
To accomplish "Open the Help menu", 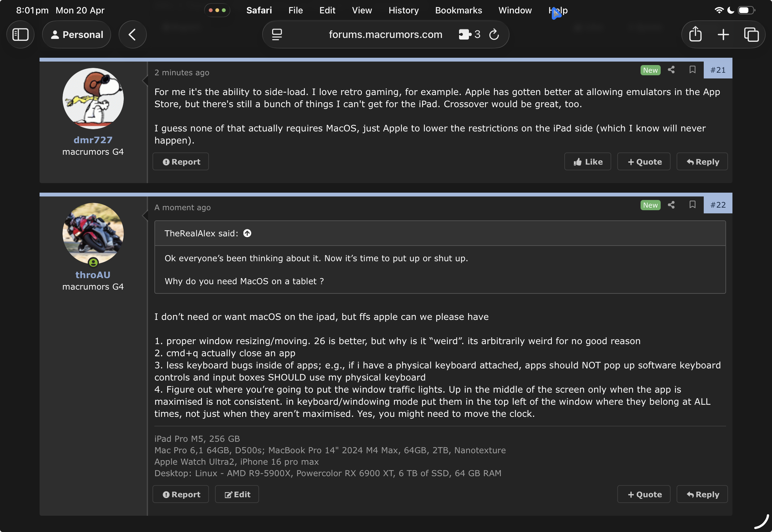I will (558, 10).
